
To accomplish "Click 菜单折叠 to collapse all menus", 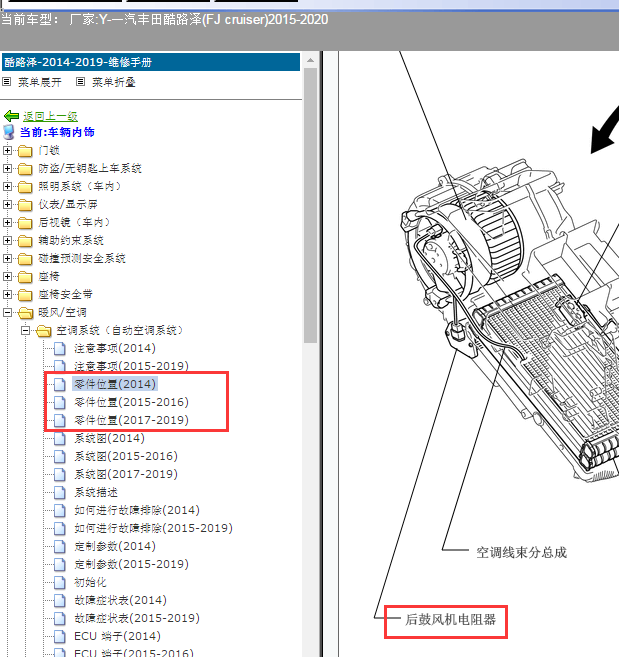I will (x=114, y=82).
